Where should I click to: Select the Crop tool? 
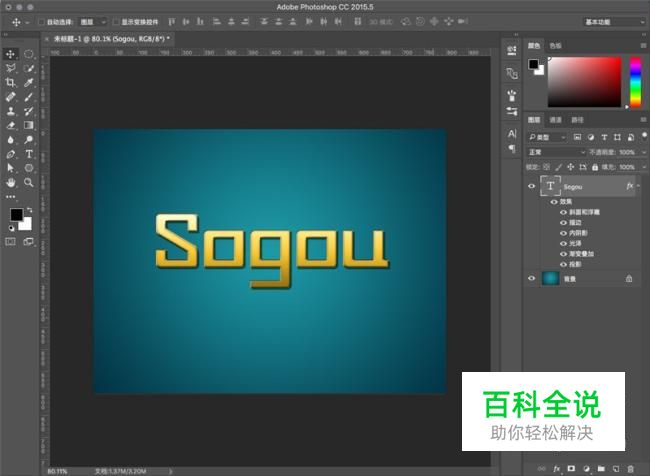point(10,83)
